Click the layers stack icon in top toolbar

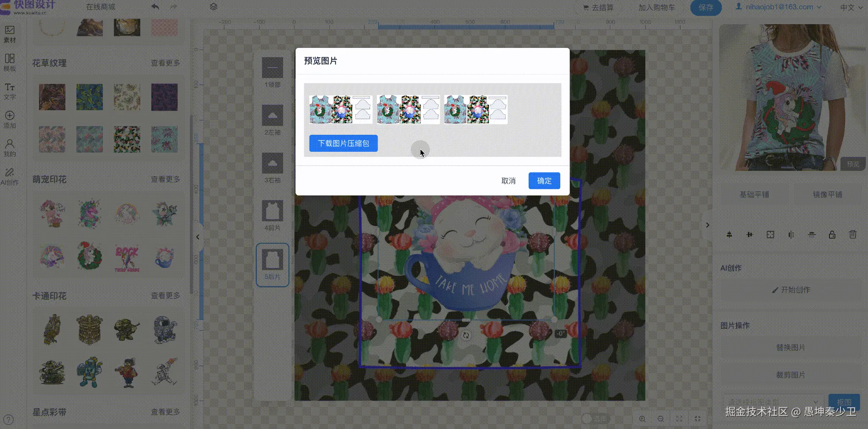pyautogui.click(x=214, y=7)
